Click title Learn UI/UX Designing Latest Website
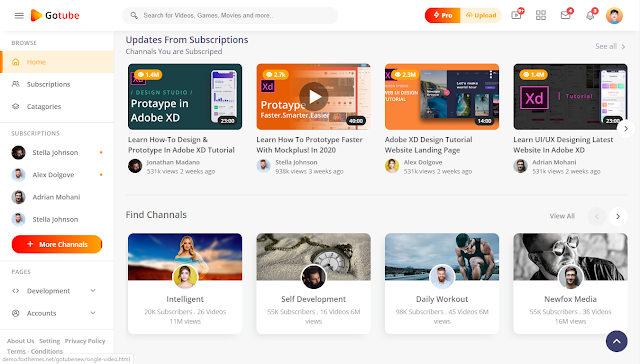 (x=563, y=145)
